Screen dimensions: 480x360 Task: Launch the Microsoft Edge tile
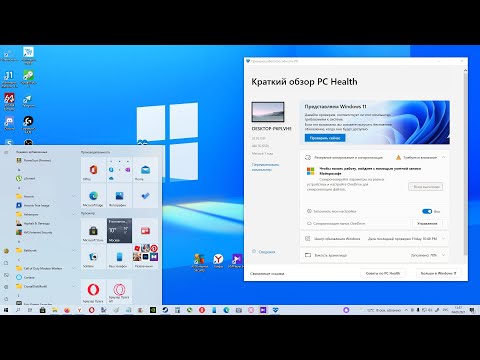click(93, 196)
